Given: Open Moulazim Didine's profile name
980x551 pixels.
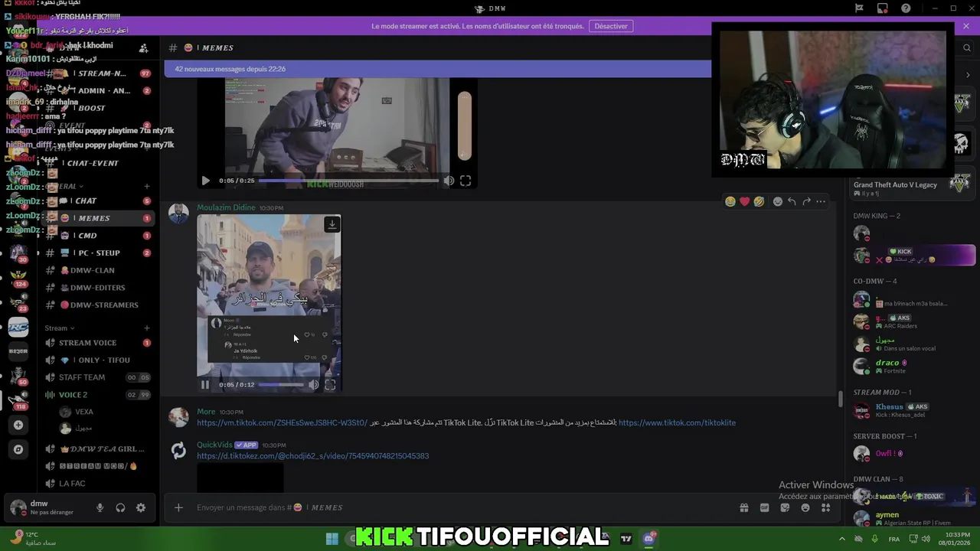Looking at the screenshot, I should (x=226, y=207).
